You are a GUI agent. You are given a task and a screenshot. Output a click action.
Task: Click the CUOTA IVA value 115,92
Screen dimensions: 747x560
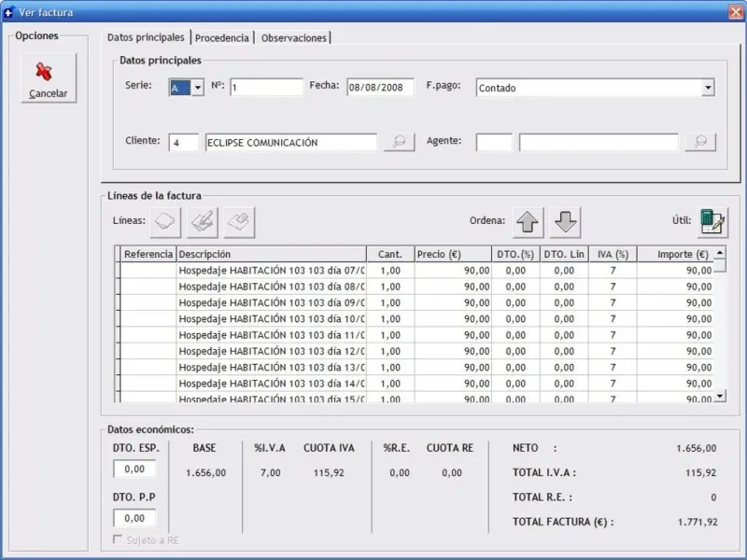click(329, 473)
